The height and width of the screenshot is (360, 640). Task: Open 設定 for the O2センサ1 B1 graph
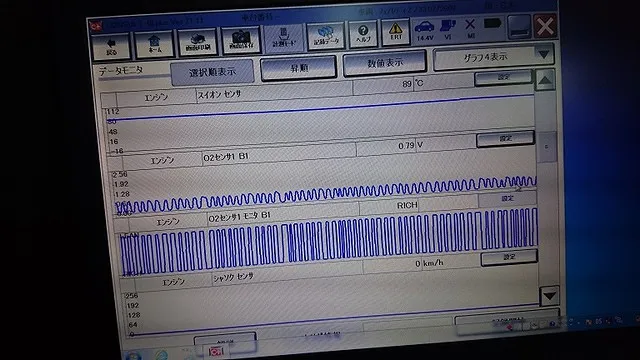pos(505,139)
